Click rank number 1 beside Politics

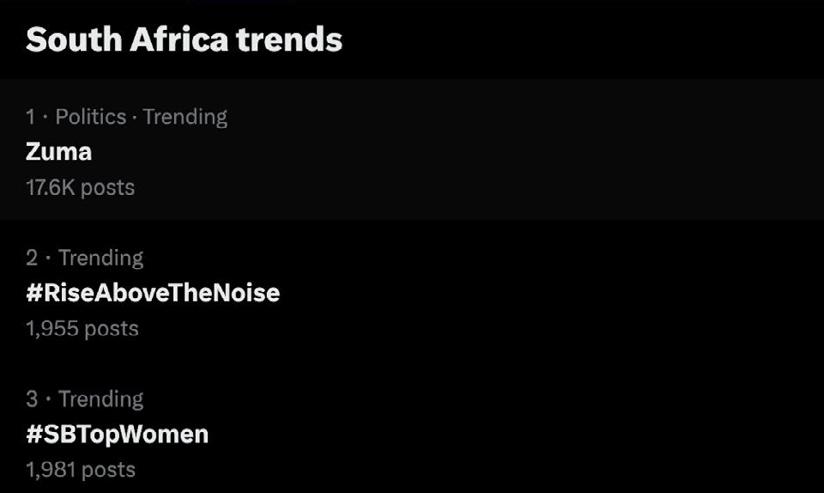coord(31,117)
